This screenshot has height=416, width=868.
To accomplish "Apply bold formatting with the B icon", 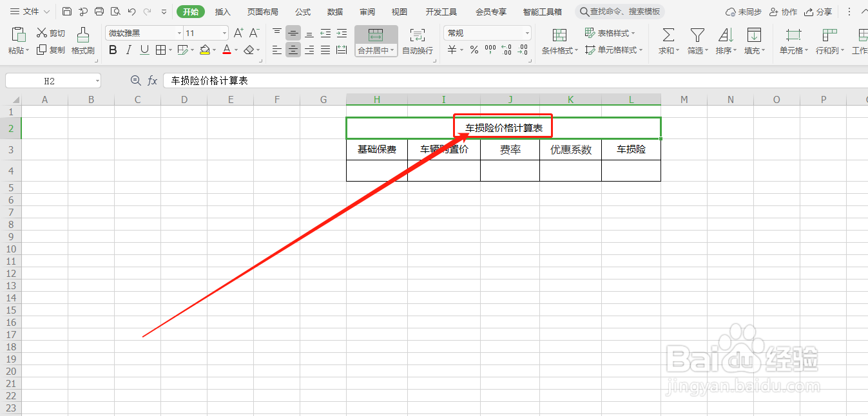I will click(113, 50).
